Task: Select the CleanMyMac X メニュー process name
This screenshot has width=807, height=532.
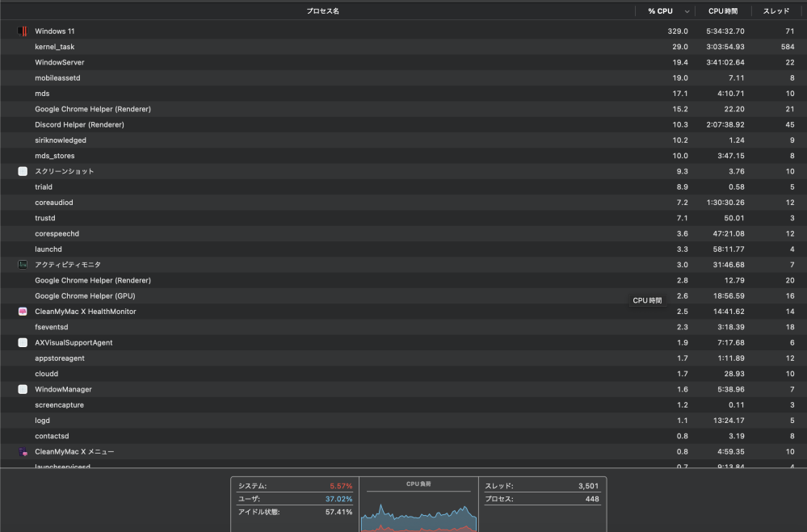Action: [x=74, y=452]
